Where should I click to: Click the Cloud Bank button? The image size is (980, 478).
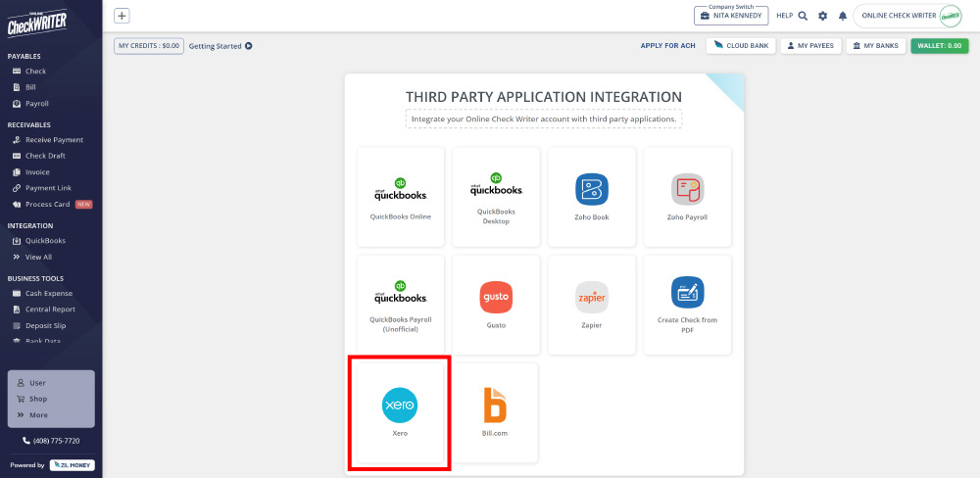coord(742,46)
